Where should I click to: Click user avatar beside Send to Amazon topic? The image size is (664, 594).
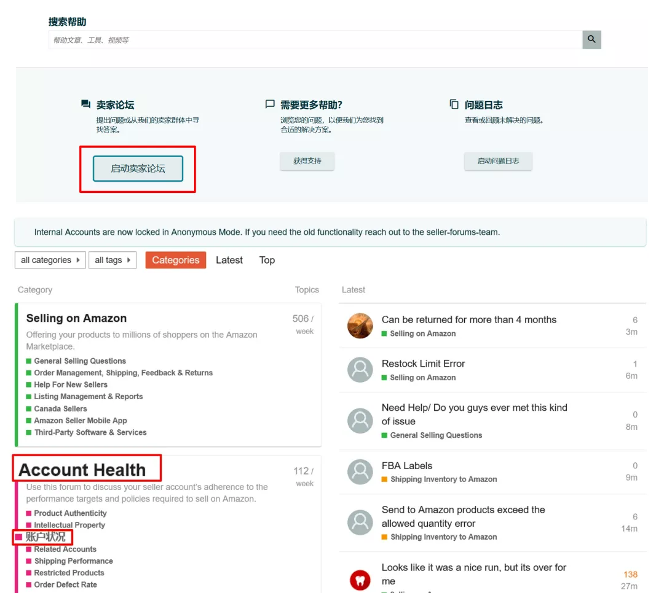click(x=360, y=522)
